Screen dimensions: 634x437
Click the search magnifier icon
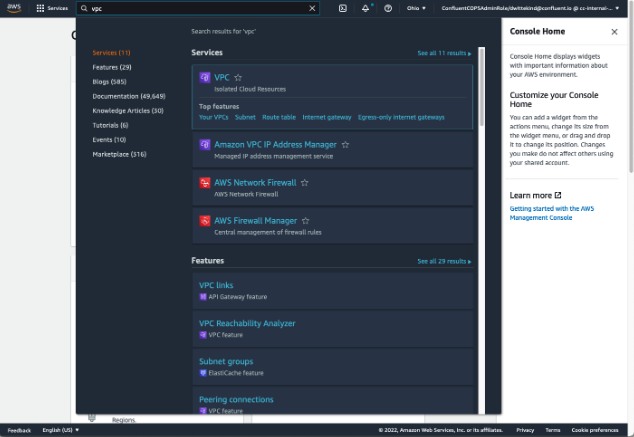pyautogui.click(x=84, y=8)
